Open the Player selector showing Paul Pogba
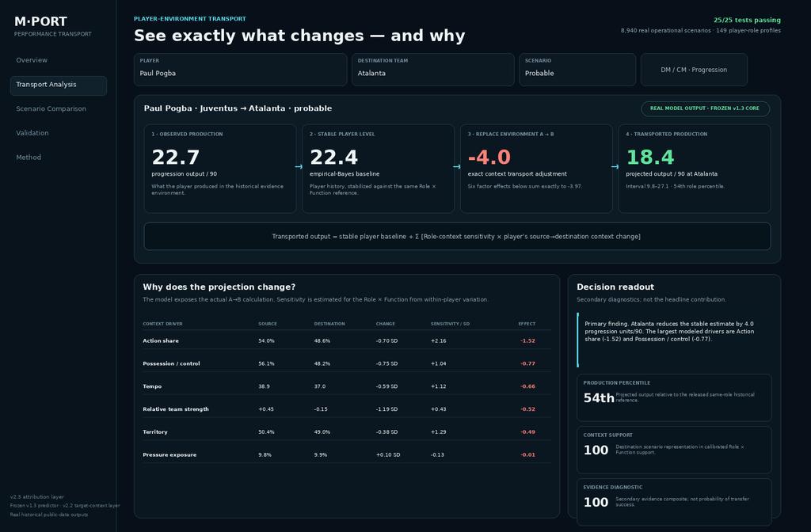The image size is (811, 532). 241,70
